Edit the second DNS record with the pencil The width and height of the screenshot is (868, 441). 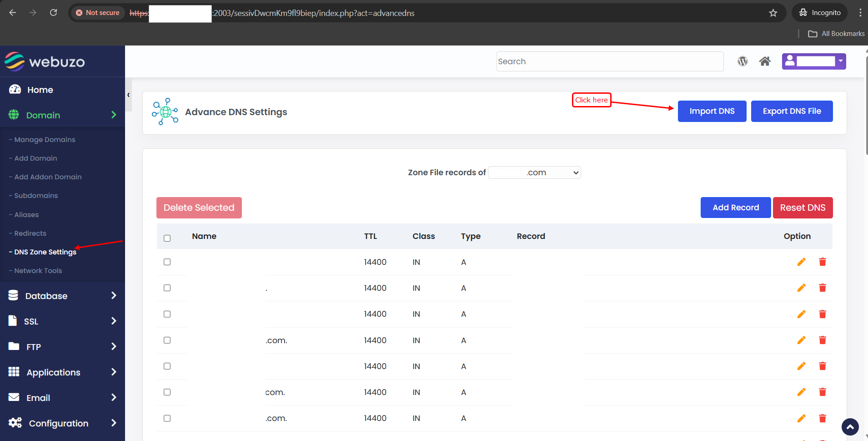[801, 288]
